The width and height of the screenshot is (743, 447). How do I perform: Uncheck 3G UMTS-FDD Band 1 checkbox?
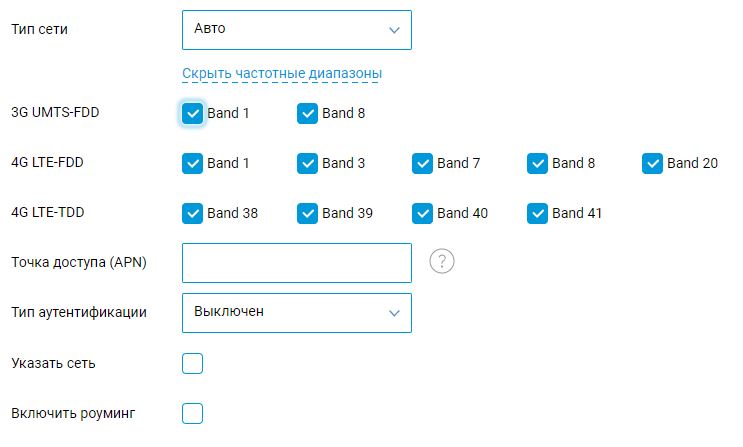click(x=192, y=114)
